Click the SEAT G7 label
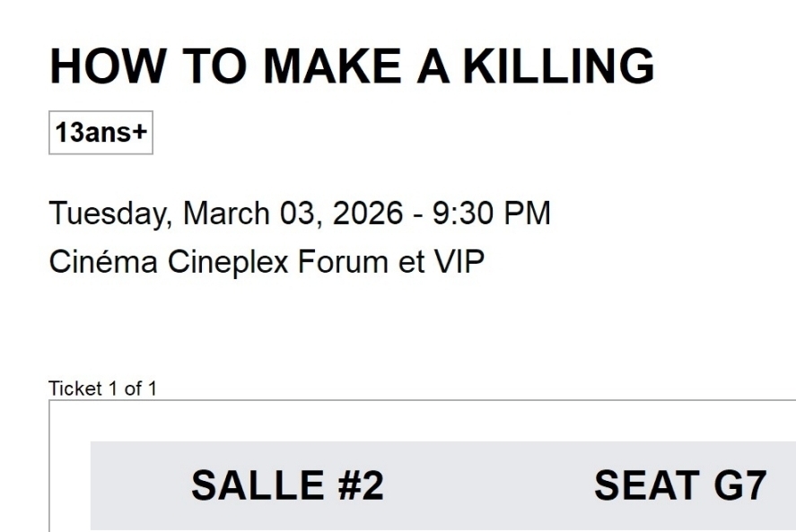796x532 pixels. (679, 486)
